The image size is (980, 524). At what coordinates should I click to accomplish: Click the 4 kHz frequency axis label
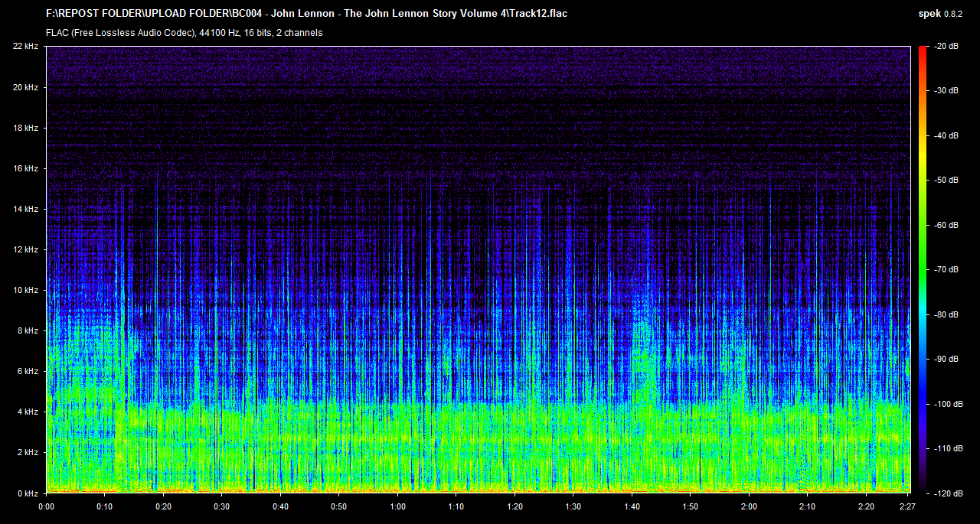28,412
